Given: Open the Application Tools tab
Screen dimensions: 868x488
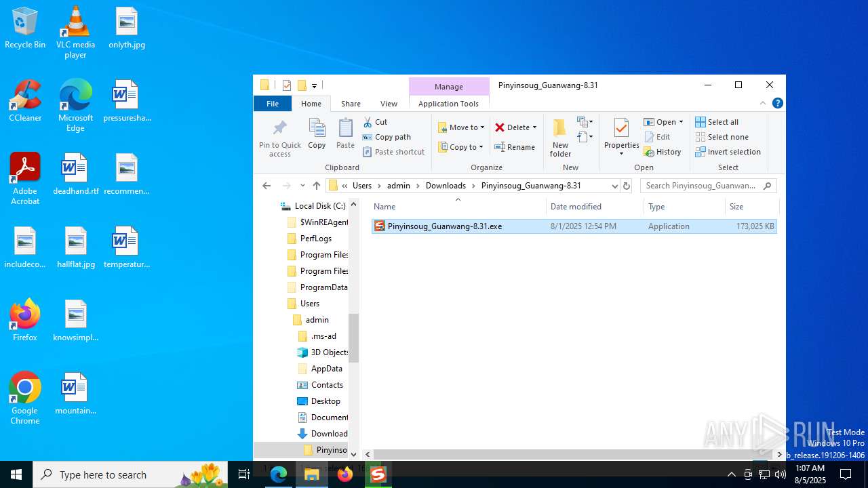Looking at the screenshot, I should tap(448, 104).
